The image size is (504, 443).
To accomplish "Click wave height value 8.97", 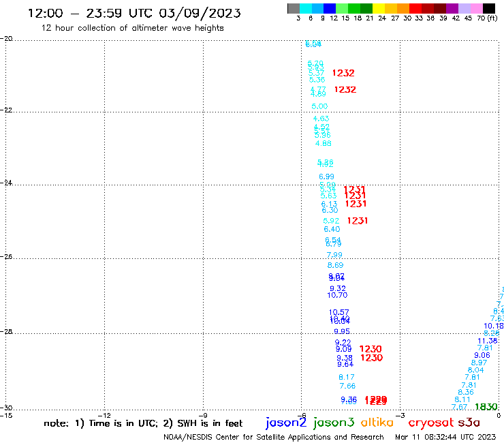I will click(x=479, y=363).
